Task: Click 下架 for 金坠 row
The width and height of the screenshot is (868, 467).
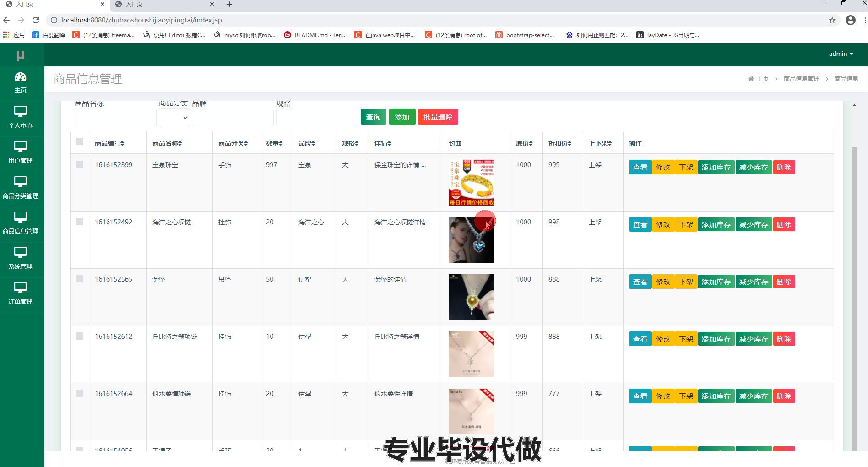Action: click(x=686, y=282)
